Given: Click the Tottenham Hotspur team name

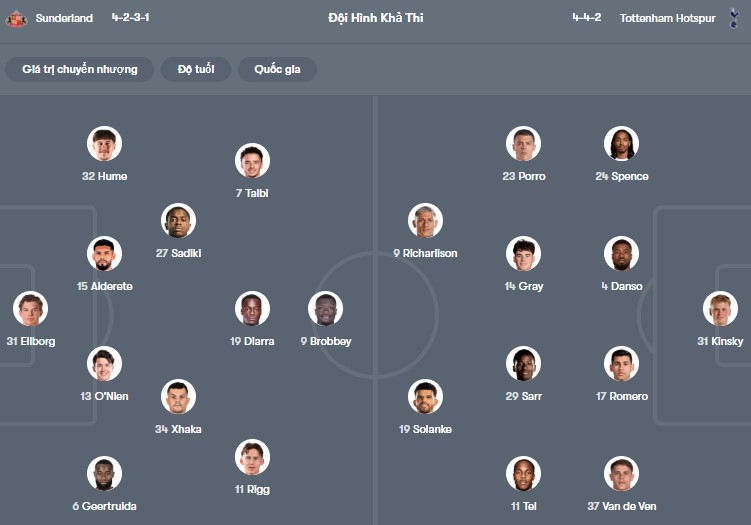Looking at the screenshot, I should pyautogui.click(x=667, y=18).
